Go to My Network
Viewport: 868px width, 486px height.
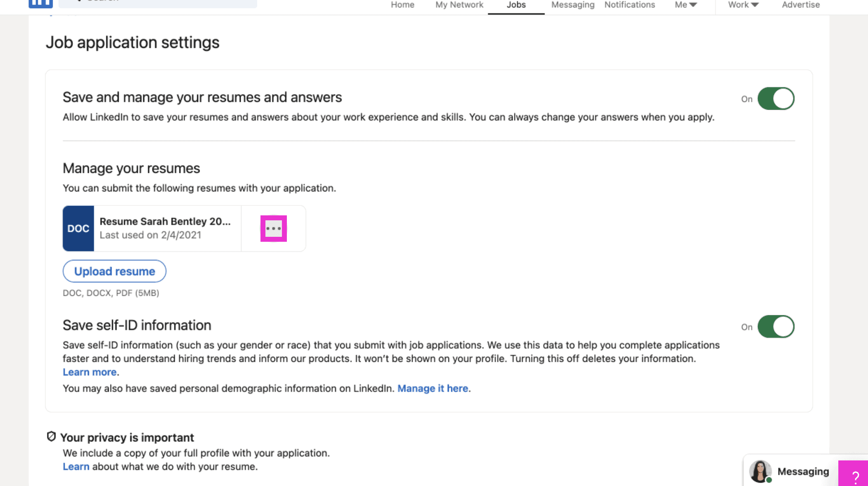click(459, 5)
